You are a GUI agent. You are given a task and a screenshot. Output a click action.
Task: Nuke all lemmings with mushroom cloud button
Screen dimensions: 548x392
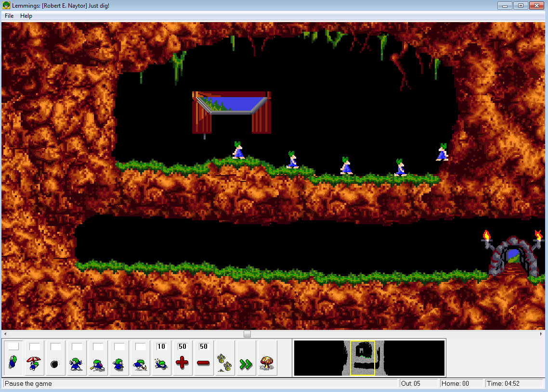click(x=267, y=358)
